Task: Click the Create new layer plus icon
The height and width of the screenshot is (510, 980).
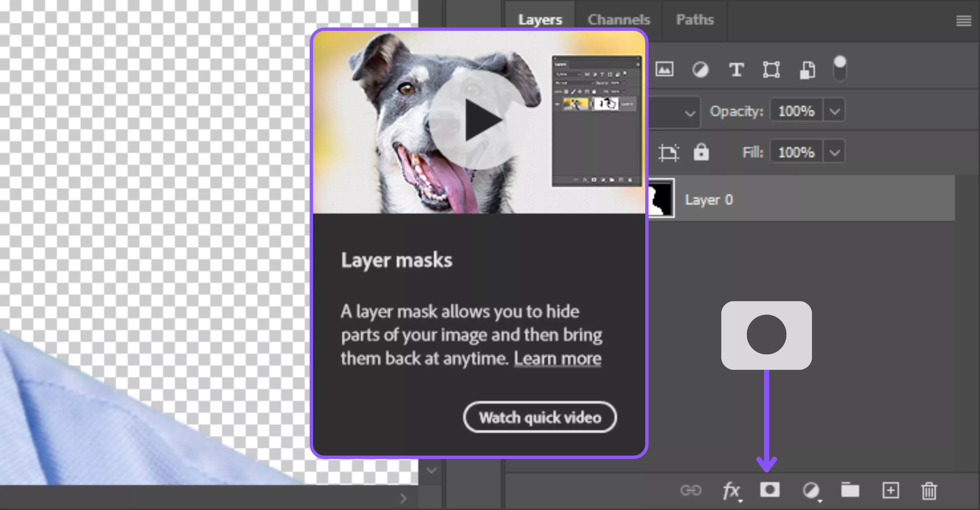Action: point(891,490)
